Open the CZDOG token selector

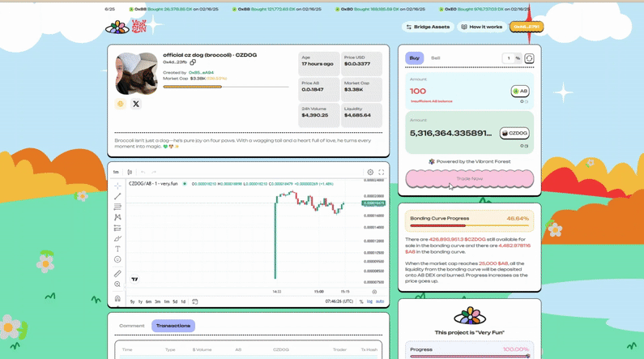(514, 133)
